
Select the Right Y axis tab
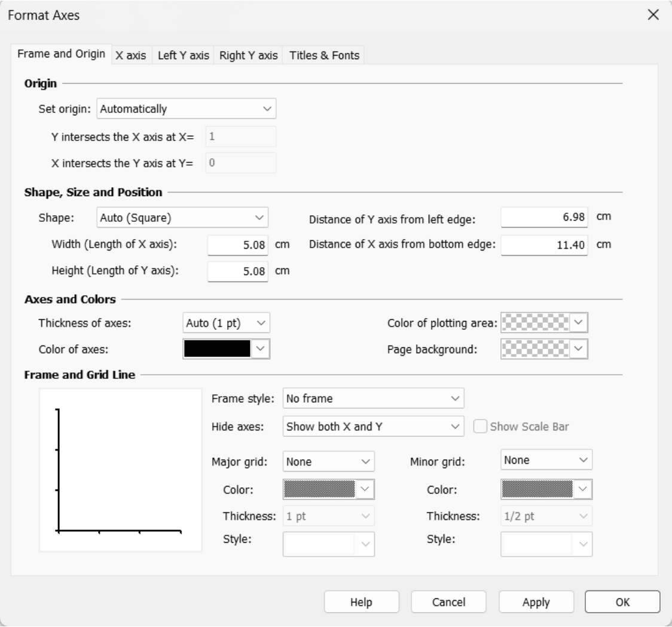tap(249, 55)
